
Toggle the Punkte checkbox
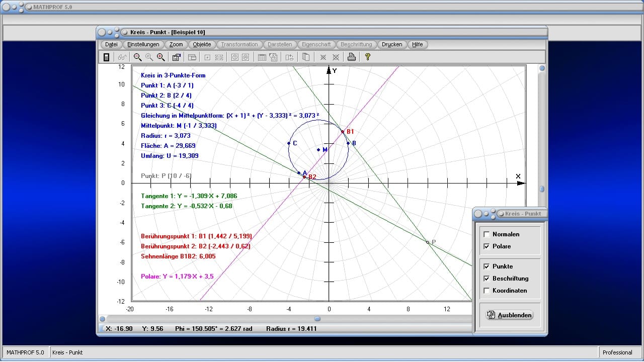[487, 266]
